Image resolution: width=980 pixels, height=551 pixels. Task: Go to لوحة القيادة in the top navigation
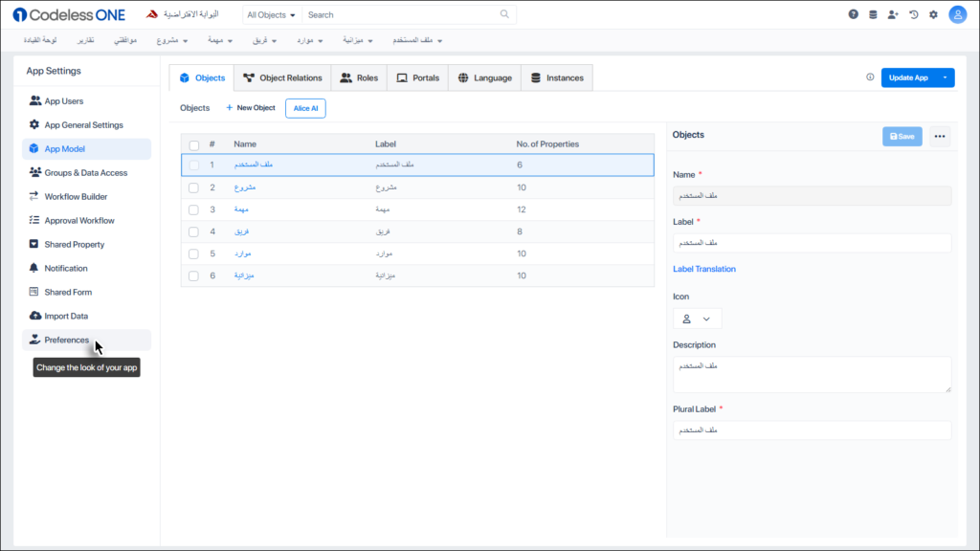pyautogui.click(x=40, y=40)
